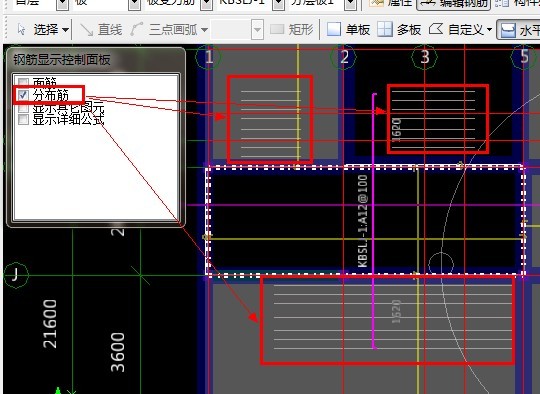Expand the 自定义 dropdown arrow
Image resolution: width=540 pixels, height=394 pixels.
pos(489,30)
